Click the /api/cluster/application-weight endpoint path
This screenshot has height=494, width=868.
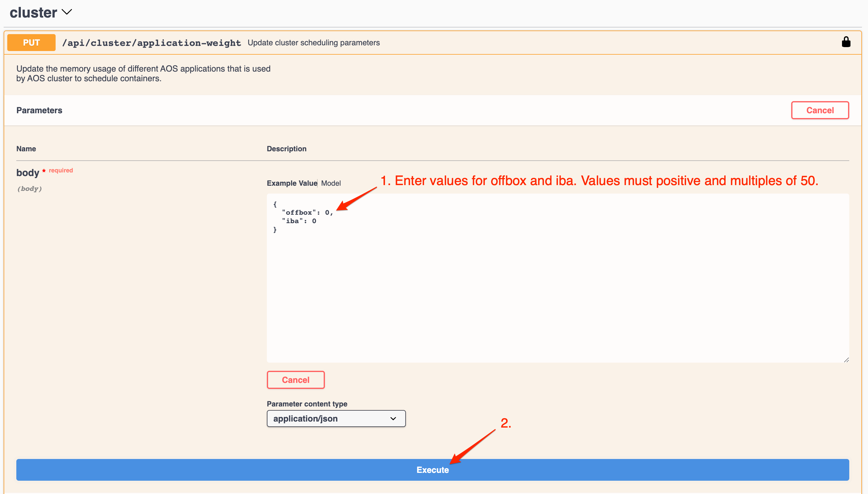coord(151,43)
